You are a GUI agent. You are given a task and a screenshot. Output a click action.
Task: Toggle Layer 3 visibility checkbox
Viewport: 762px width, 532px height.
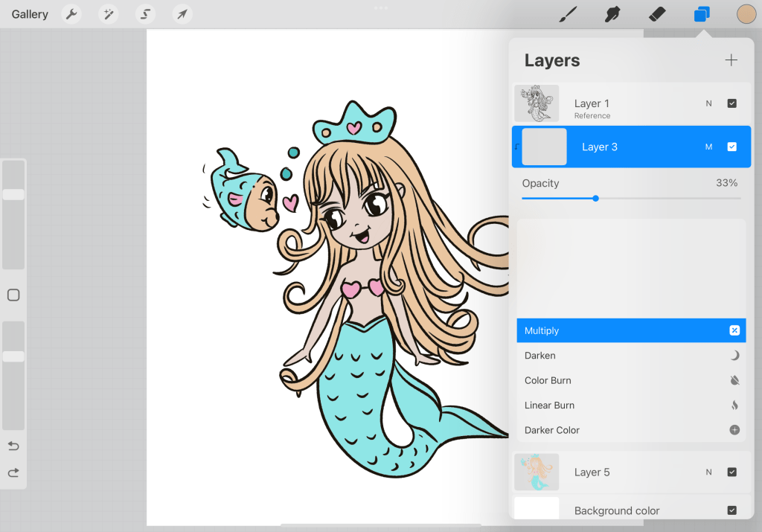pos(731,147)
